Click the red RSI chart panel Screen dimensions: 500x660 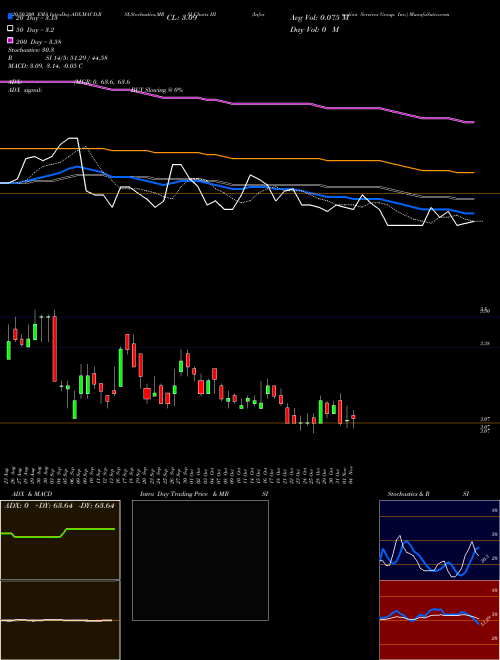click(439, 620)
